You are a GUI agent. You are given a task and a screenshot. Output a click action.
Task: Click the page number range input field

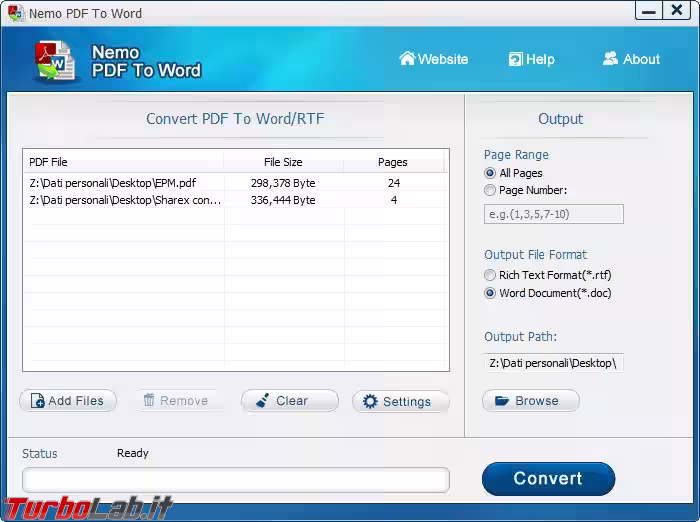553,214
